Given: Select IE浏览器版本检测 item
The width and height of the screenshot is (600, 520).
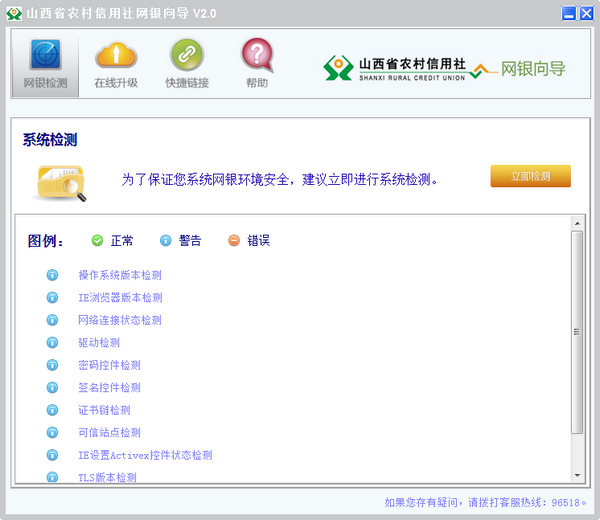Looking at the screenshot, I should (x=119, y=298).
